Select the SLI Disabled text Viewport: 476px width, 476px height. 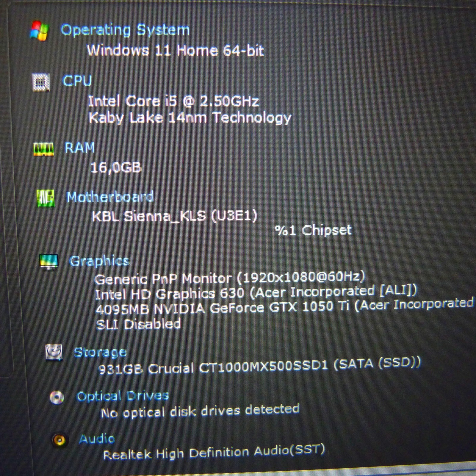point(139,324)
